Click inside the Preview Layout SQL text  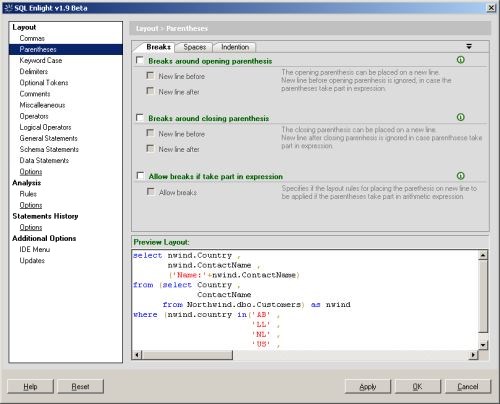click(305, 300)
